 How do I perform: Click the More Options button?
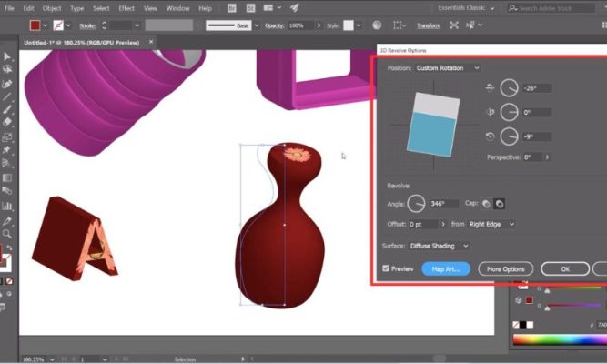[505, 269]
